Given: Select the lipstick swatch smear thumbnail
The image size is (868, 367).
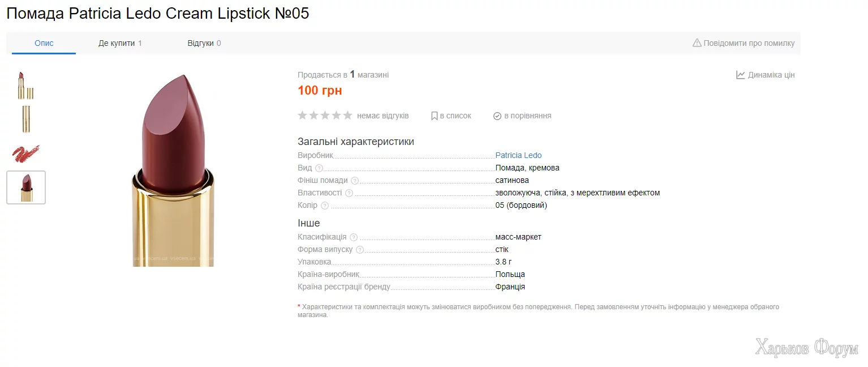Looking at the screenshot, I should point(26,152).
